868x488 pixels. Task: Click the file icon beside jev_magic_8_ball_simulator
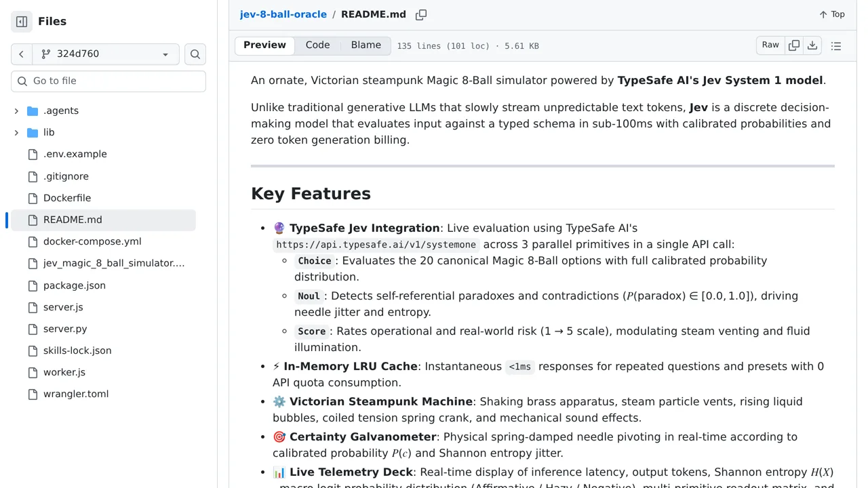[33, 263]
